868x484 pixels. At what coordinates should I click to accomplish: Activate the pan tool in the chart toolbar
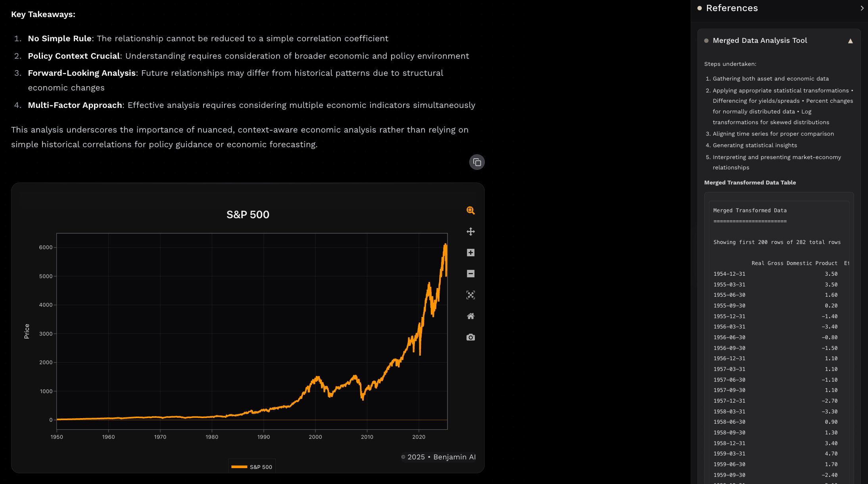pyautogui.click(x=470, y=231)
